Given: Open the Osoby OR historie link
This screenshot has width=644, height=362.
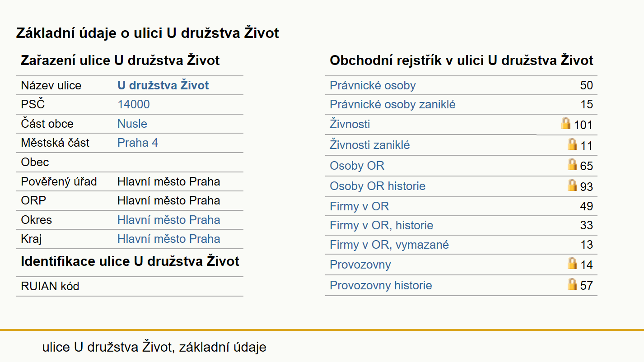Looking at the screenshot, I should (x=378, y=186).
